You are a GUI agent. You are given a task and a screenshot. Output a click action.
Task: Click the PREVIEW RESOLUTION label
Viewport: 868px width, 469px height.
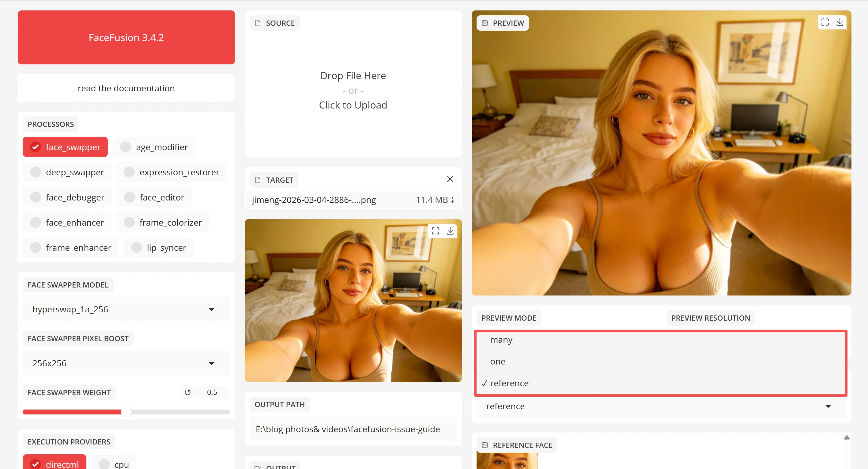pyautogui.click(x=710, y=318)
